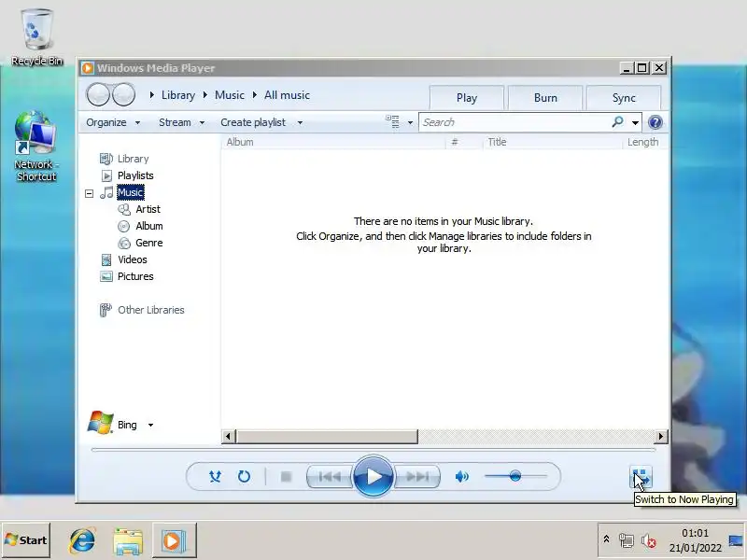The width and height of the screenshot is (747, 560).
Task: Click the network tray icon
Action: coord(626,540)
